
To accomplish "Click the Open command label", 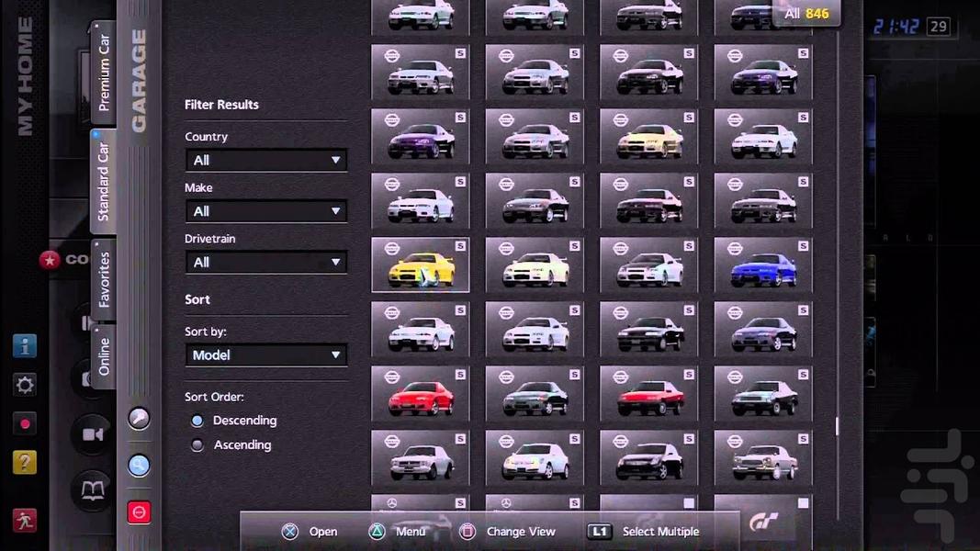I will tap(323, 532).
